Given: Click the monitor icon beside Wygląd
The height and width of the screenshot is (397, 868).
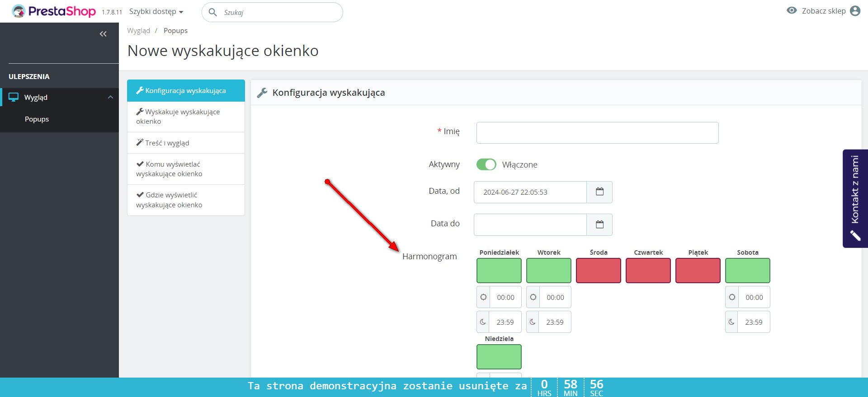Looking at the screenshot, I should (14, 97).
